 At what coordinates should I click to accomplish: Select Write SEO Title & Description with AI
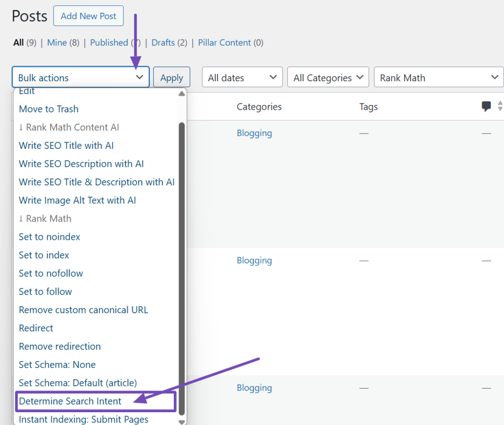tap(96, 182)
